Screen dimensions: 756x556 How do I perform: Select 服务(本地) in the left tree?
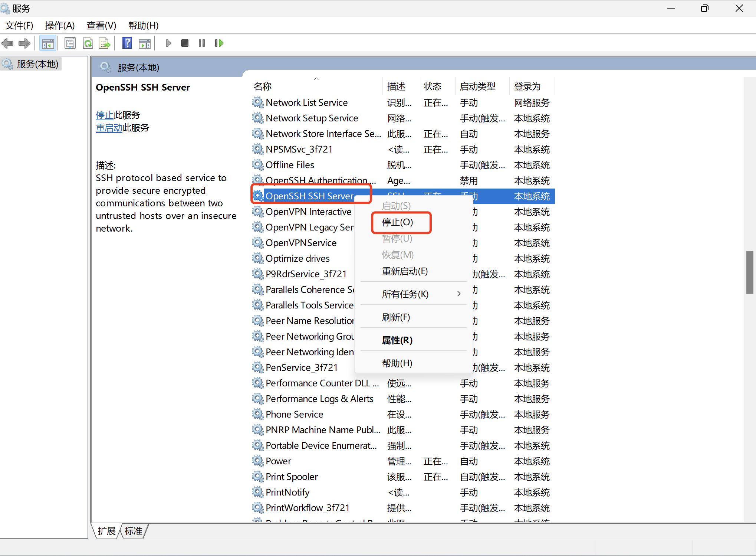[x=37, y=64]
